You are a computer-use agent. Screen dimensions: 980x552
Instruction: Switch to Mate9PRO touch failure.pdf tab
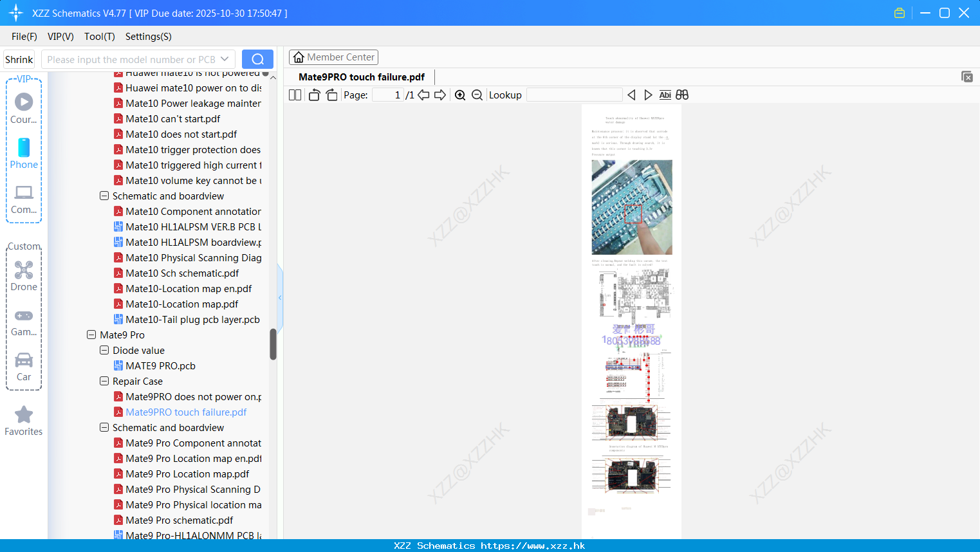click(362, 77)
